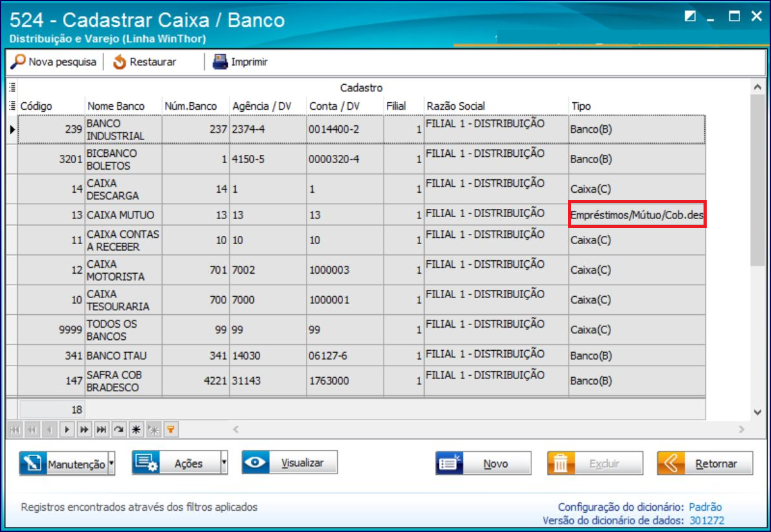The image size is (771, 532).
Task: Click the Restaurar button
Action: (145, 62)
